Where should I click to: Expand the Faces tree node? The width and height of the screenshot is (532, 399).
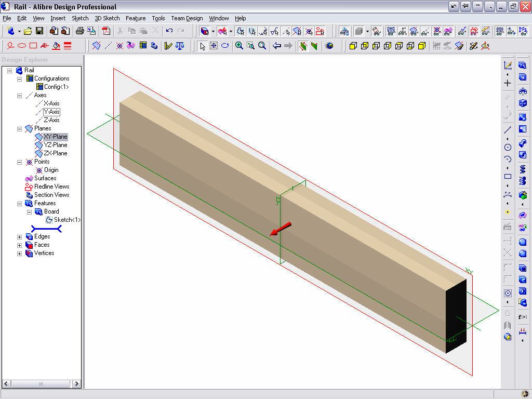(20, 245)
